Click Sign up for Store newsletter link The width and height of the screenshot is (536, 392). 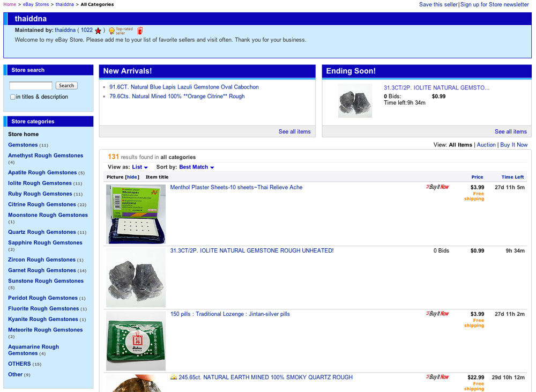point(495,4)
